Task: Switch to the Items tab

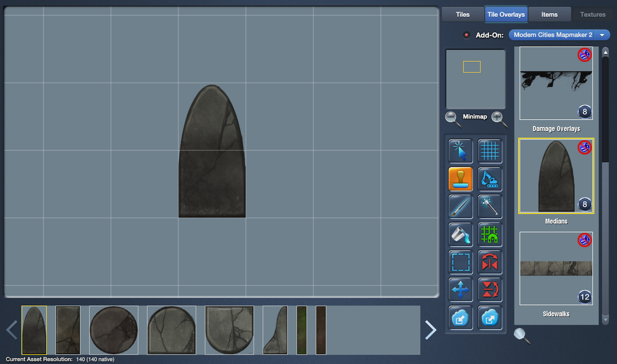Action: coord(550,14)
